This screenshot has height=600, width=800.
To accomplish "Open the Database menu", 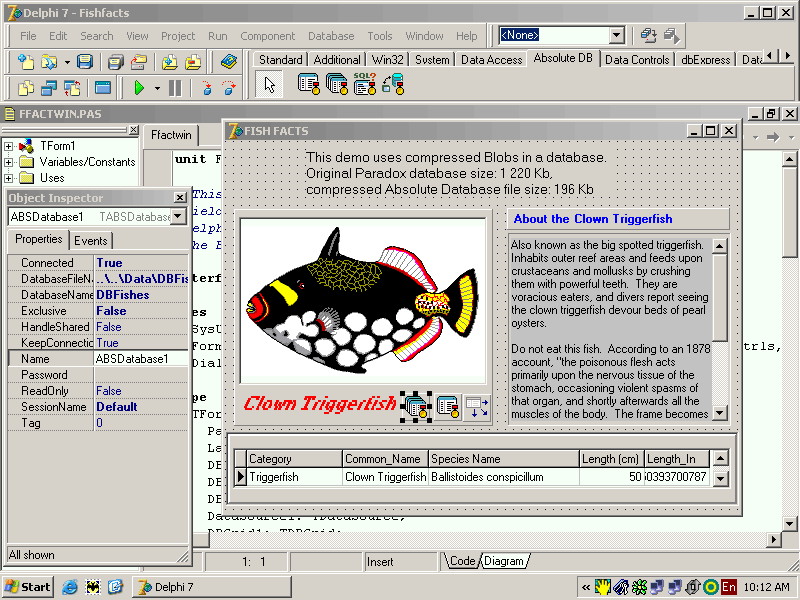I will pyautogui.click(x=331, y=35).
